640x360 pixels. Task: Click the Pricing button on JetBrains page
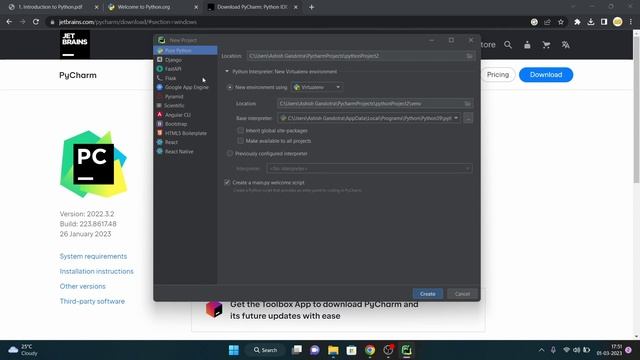click(x=498, y=75)
